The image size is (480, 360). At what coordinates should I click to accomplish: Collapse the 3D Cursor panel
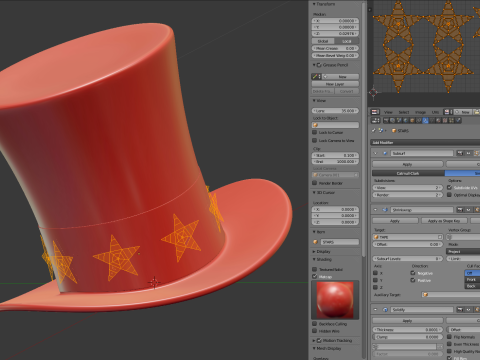pyautogui.click(x=314, y=193)
